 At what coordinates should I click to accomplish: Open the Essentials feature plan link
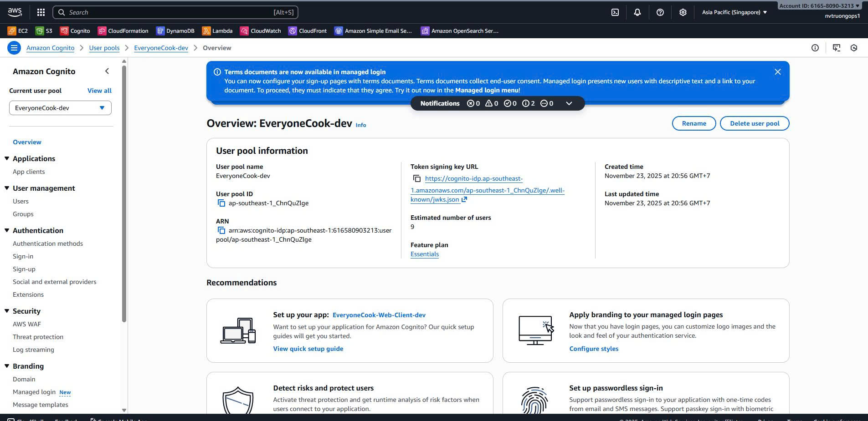pyautogui.click(x=425, y=254)
